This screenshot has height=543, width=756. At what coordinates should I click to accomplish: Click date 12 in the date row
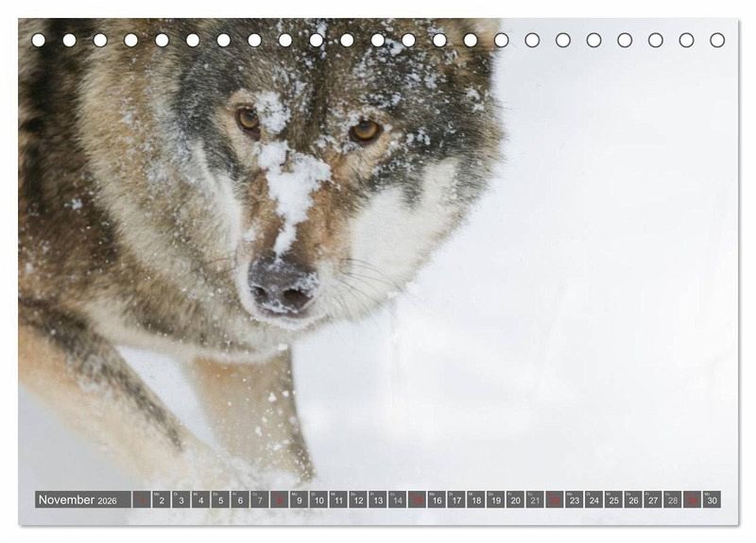pyautogui.click(x=358, y=500)
